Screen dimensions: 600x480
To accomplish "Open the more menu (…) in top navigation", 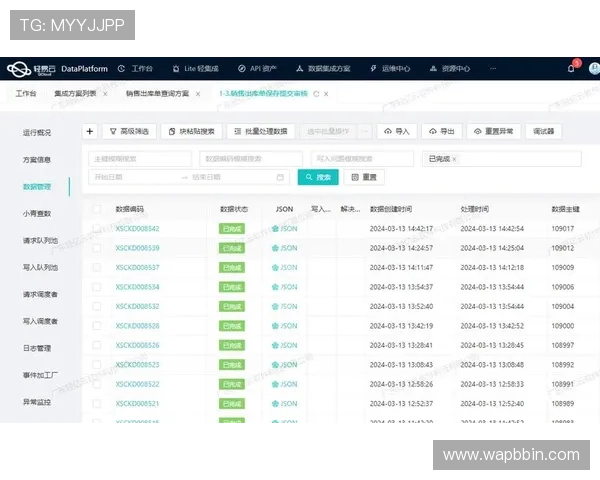I will pos(493,69).
